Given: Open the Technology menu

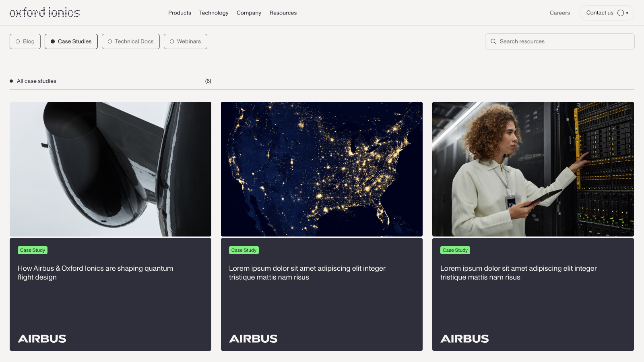Looking at the screenshot, I should [214, 13].
